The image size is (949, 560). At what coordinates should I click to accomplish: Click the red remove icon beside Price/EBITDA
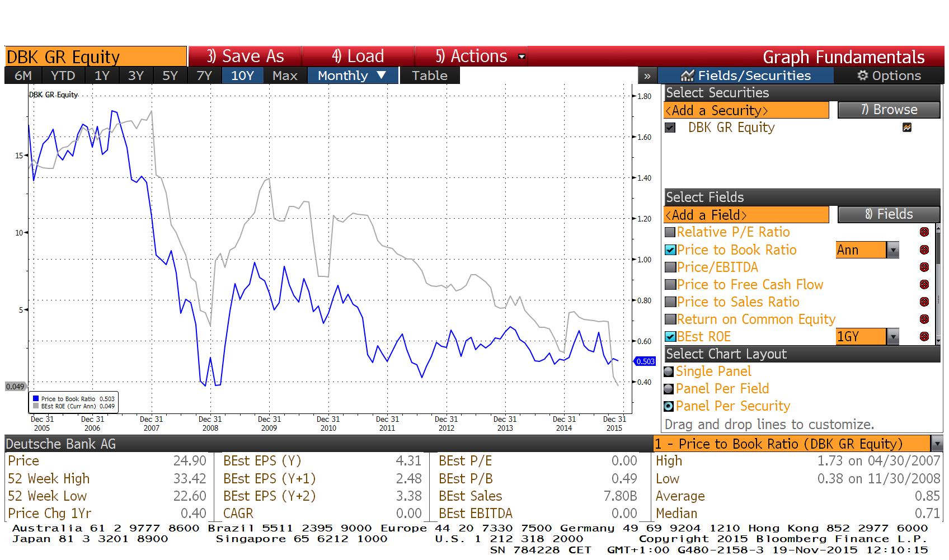click(x=924, y=267)
